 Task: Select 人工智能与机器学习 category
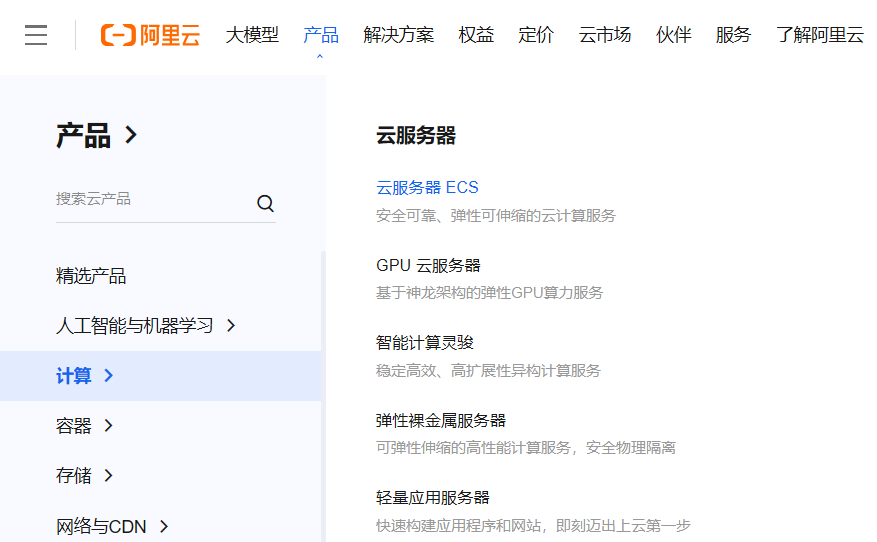point(135,326)
